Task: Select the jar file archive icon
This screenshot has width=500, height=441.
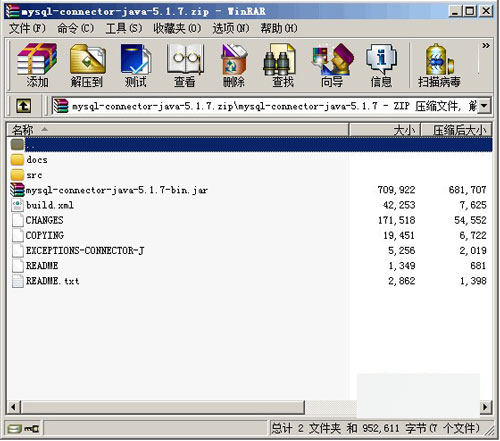Action: pyautogui.click(x=17, y=190)
